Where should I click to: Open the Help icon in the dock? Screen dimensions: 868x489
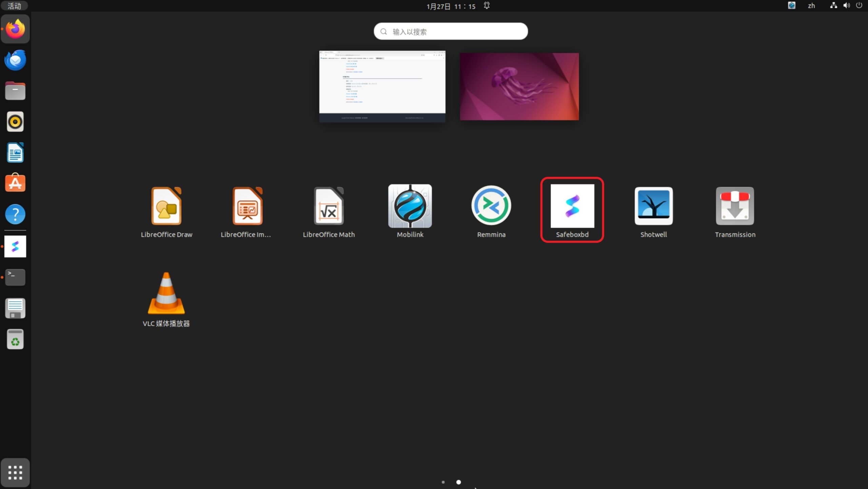pyautogui.click(x=15, y=214)
